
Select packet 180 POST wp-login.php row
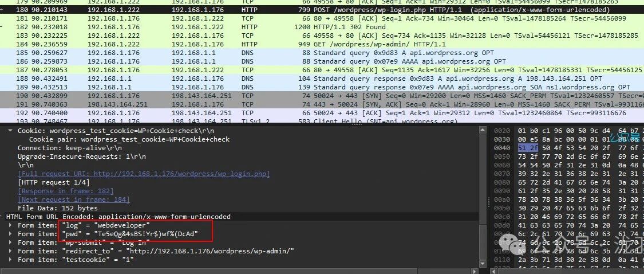pyautogui.click(x=322, y=10)
